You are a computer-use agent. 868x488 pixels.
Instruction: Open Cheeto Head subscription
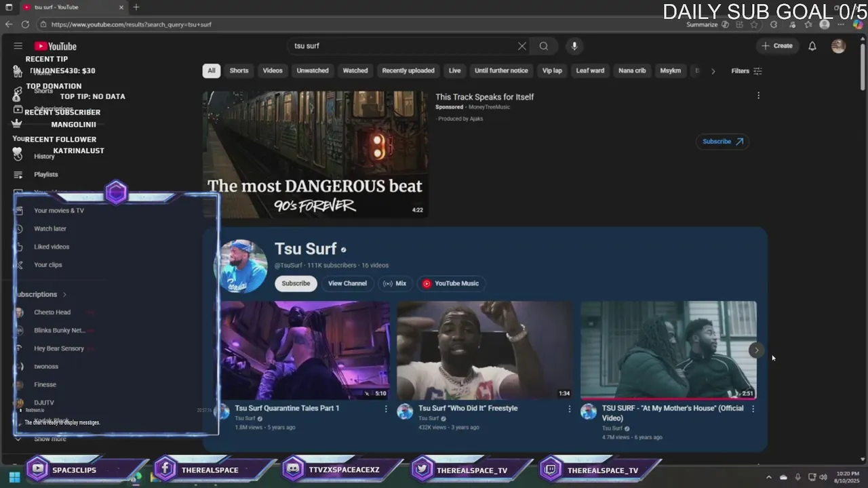click(52, 312)
